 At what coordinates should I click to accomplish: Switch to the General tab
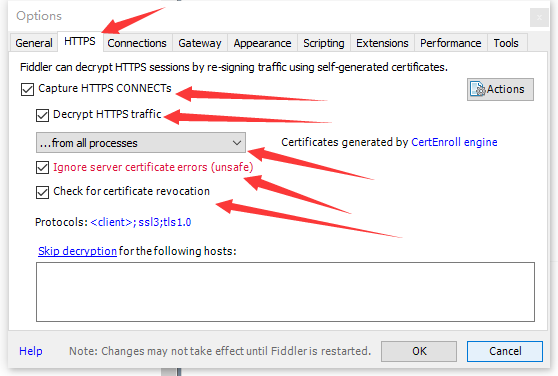pos(33,43)
